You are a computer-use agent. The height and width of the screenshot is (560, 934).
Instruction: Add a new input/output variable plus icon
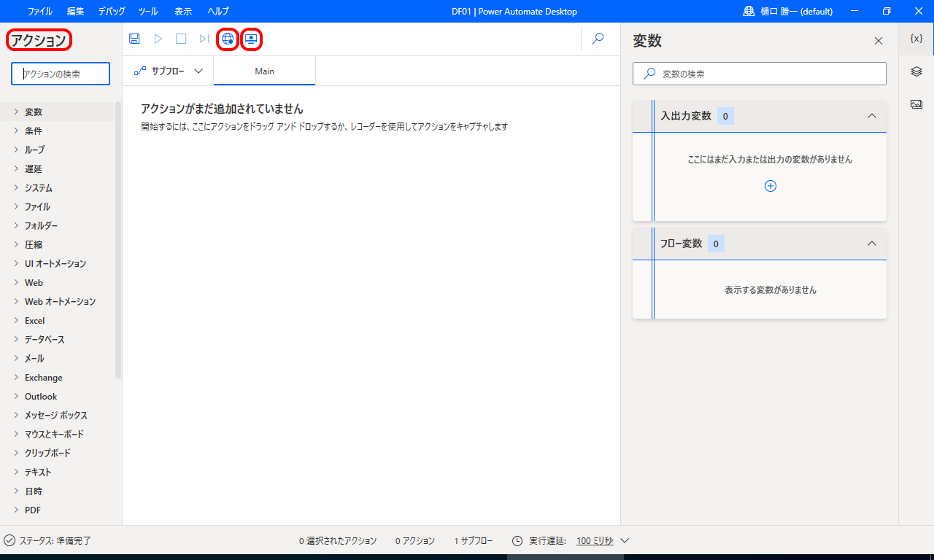point(771,186)
